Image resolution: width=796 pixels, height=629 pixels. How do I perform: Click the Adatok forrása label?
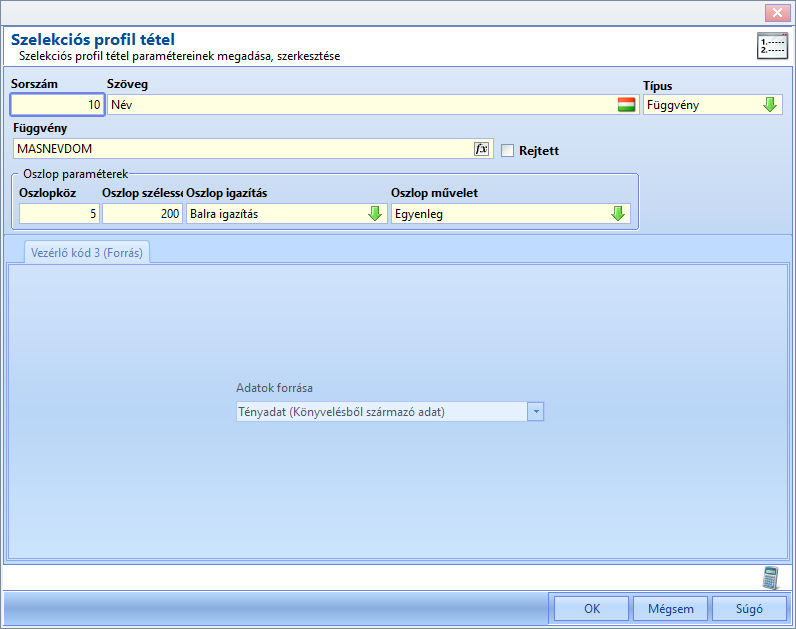(274, 388)
